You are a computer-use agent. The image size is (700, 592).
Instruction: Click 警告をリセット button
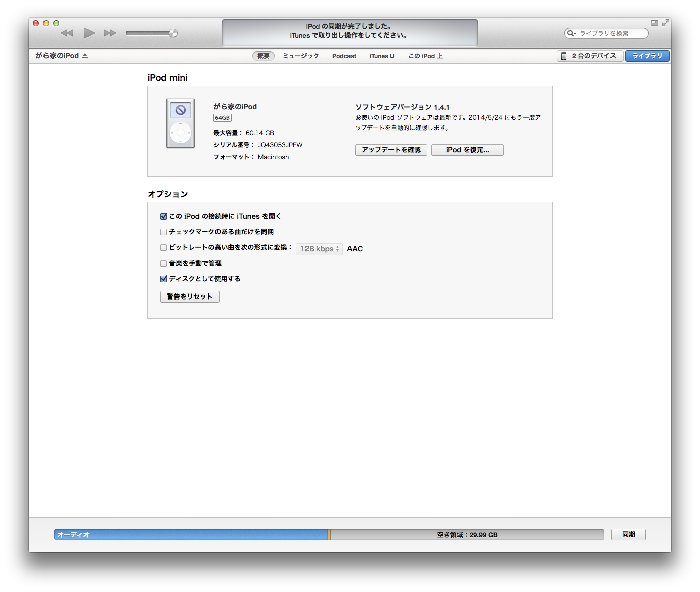point(190,297)
